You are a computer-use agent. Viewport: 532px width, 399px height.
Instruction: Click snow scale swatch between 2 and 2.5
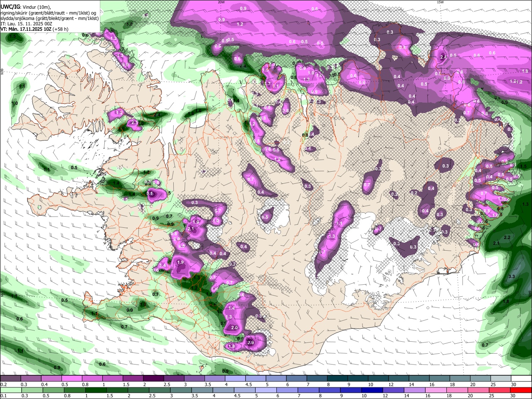click(x=153, y=379)
